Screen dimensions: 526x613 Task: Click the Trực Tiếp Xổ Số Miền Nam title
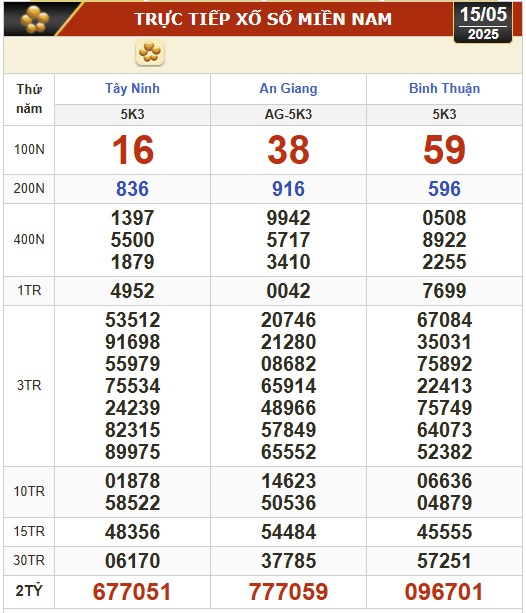(263, 19)
